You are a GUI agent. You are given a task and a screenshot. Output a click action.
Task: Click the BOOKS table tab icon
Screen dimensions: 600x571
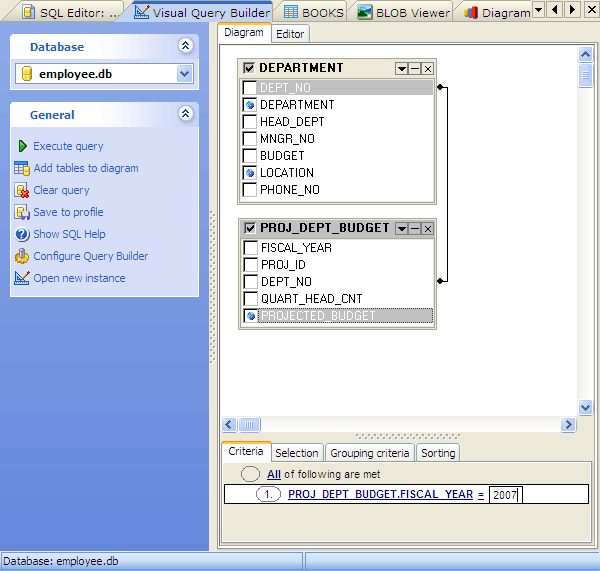[290, 12]
